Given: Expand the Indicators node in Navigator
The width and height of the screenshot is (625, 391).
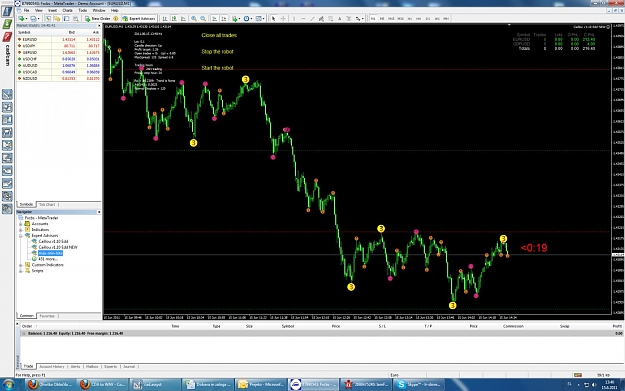Looking at the screenshot, I should 21,230.
